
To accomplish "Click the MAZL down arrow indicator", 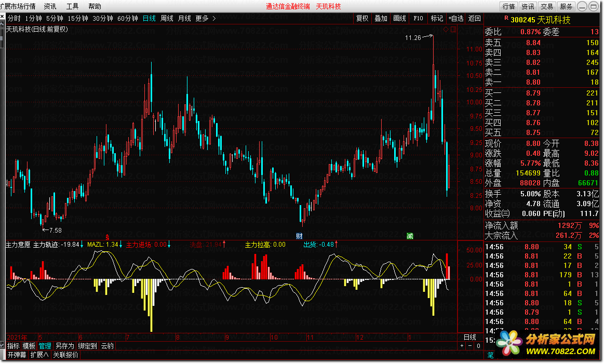I will (121, 245).
